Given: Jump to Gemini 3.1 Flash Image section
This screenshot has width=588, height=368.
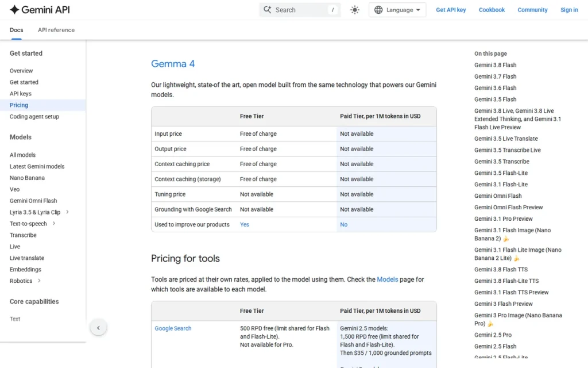Looking at the screenshot, I should tap(513, 235).
